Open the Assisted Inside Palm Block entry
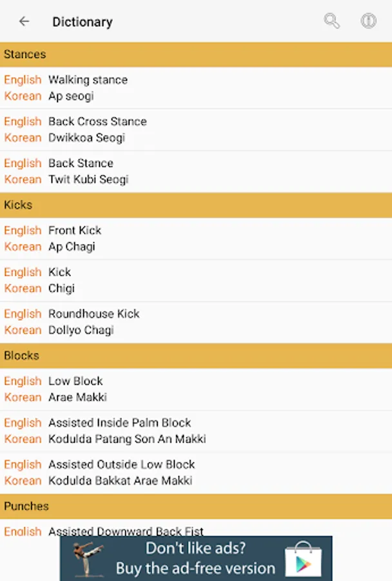This screenshot has height=581, width=392. coord(196,431)
